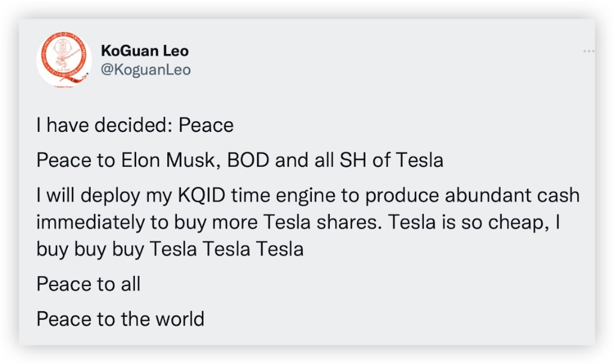
Task: Click the "buy buy buy Tesla" line
Action: (x=170, y=248)
